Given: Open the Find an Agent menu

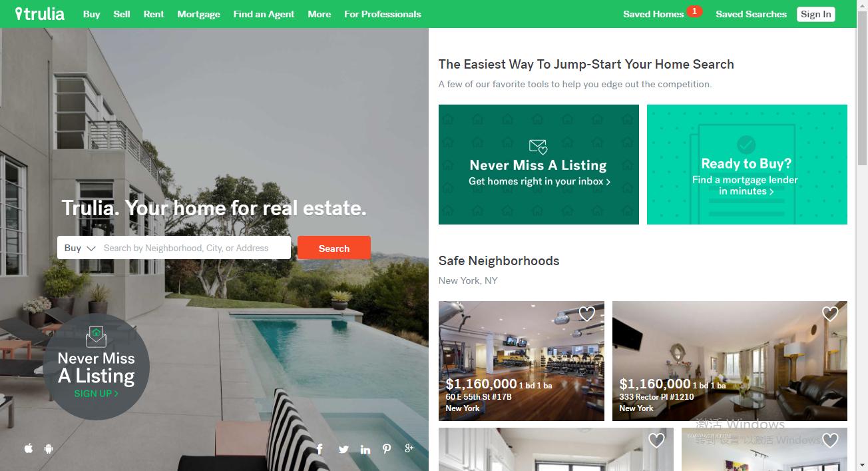Looking at the screenshot, I should [x=264, y=14].
